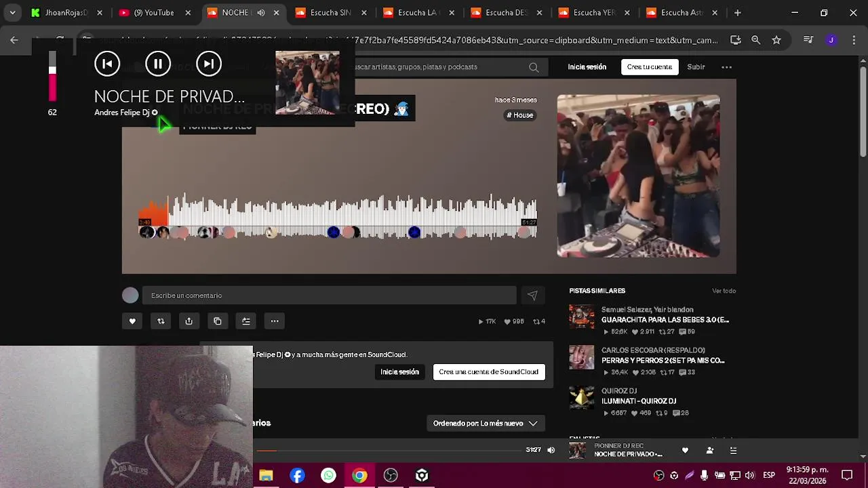Click the # House genre tag
This screenshot has width=868, height=488.
coord(521,115)
